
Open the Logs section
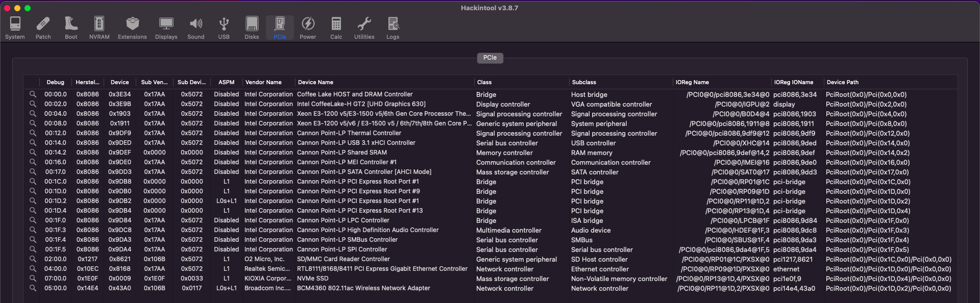[x=393, y=28]
